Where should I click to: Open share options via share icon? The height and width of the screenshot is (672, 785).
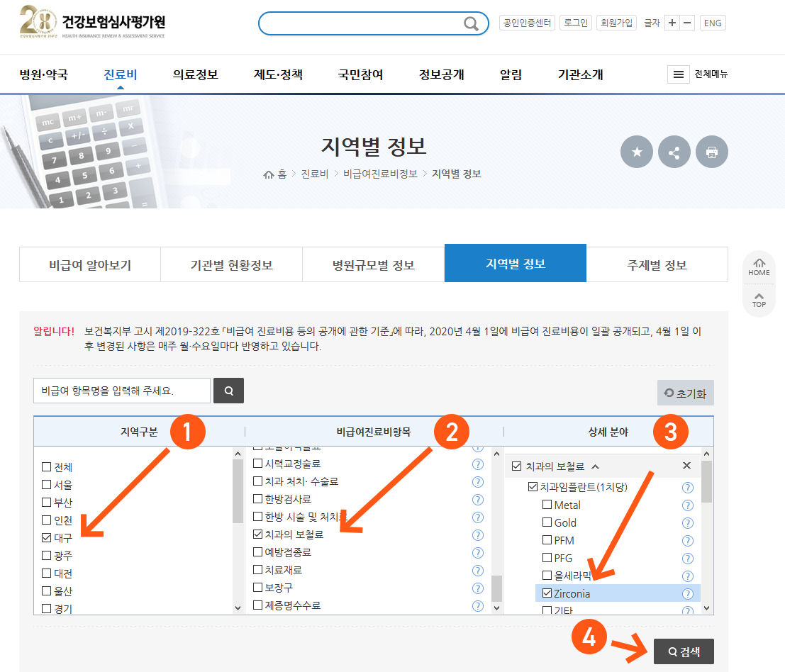pos(674,152)
